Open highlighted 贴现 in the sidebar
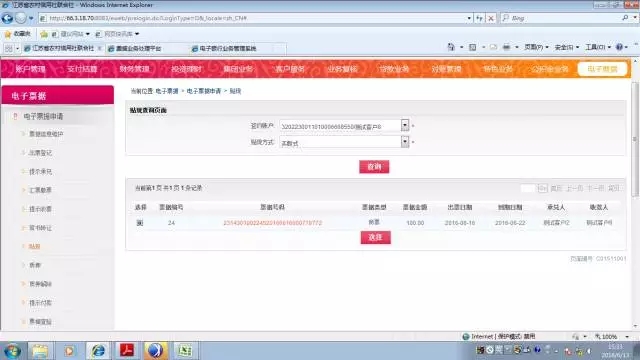 [35, 247]
